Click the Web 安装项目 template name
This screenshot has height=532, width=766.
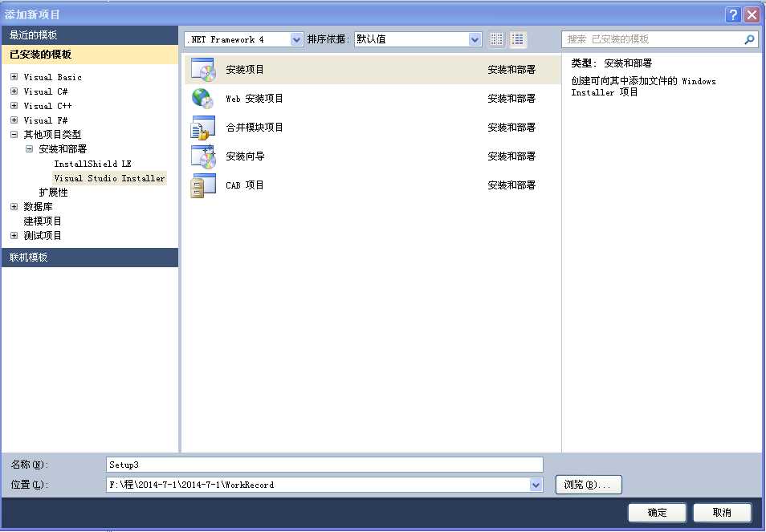tap(255, 98)
